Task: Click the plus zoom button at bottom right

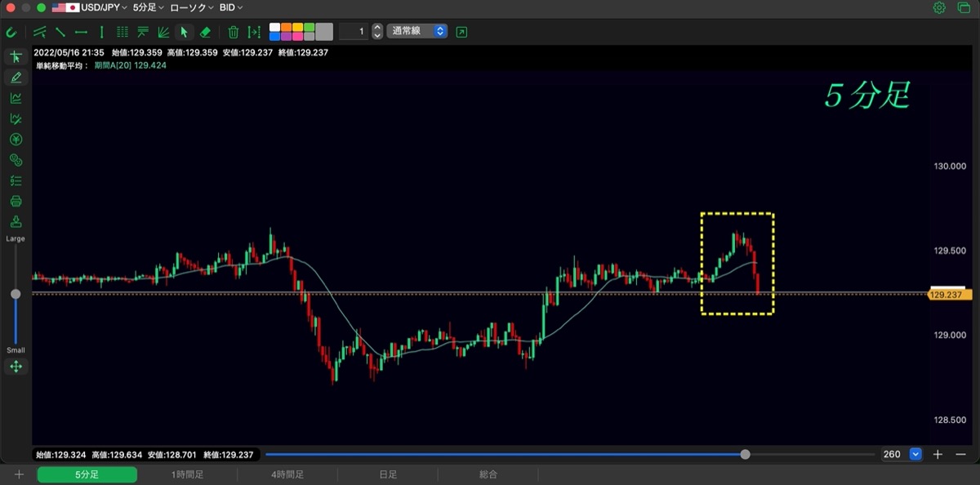Action: [938, 455]
